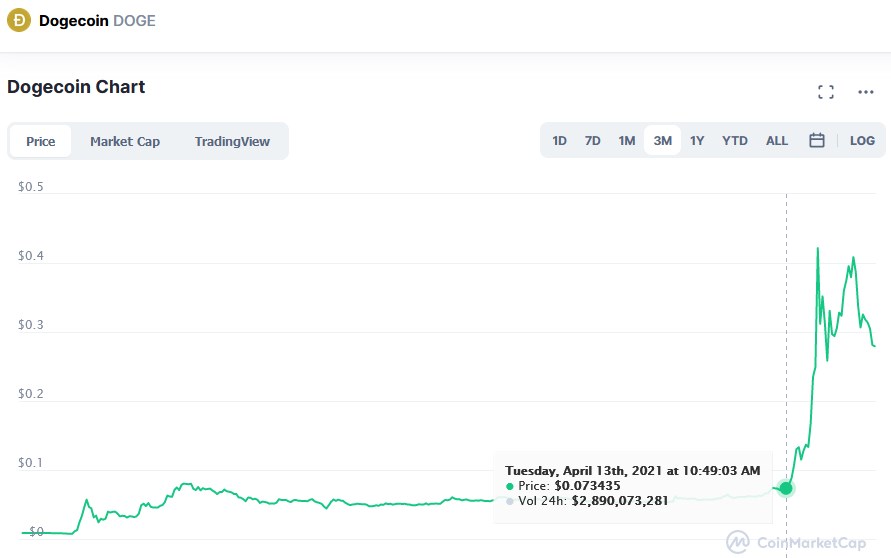
Task: Select the YTD time range
Action: [735, 140]
